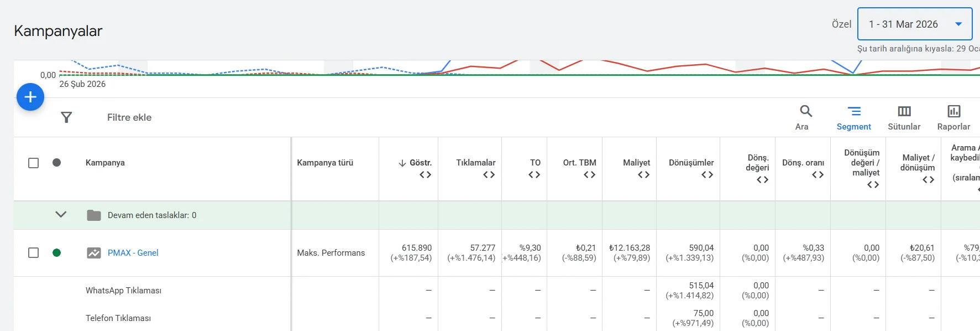Click the expand arrows under Dönş. değeri column
This screenshot has height=331, width=980.
pyautogui.click(x=762, y=180)
